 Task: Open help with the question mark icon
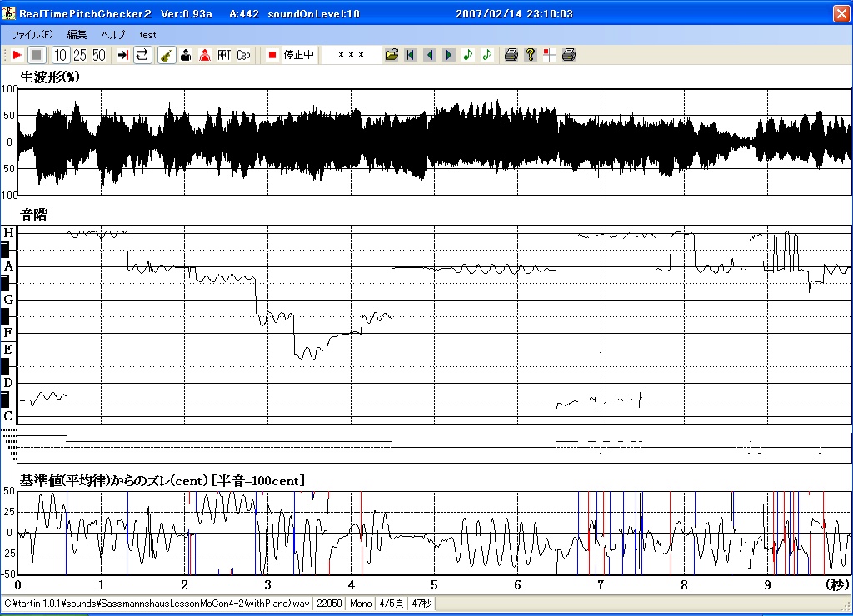[x=531, y=55]
